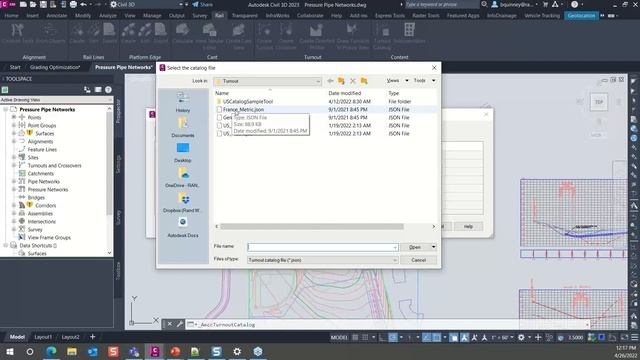
Task: Go back to previous folder in dialog
Action: pyautogui.click(x=330, y=81)
